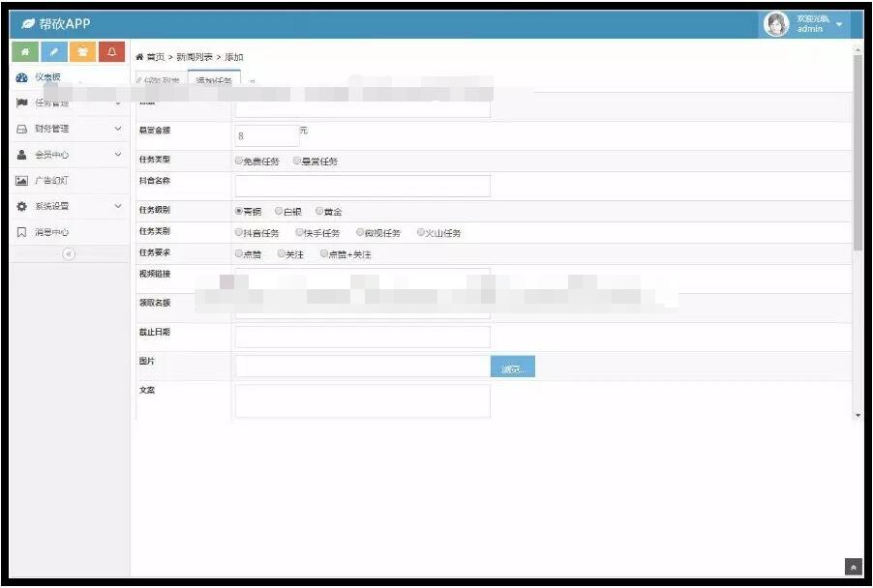
Task: Click the red bell notification icon
Action: tap(112, 51)
